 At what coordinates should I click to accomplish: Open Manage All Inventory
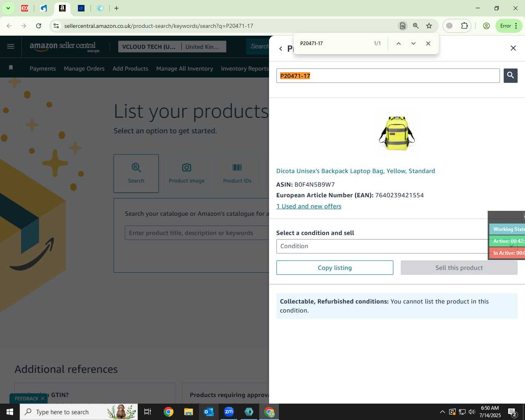[x=185, y=68]
